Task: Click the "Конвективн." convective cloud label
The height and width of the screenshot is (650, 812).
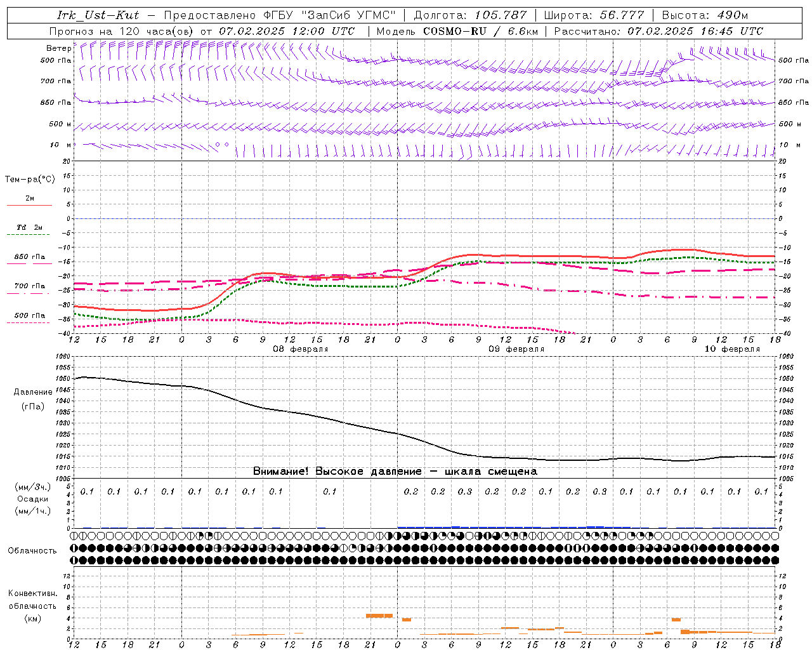Action: click(33, 594)
